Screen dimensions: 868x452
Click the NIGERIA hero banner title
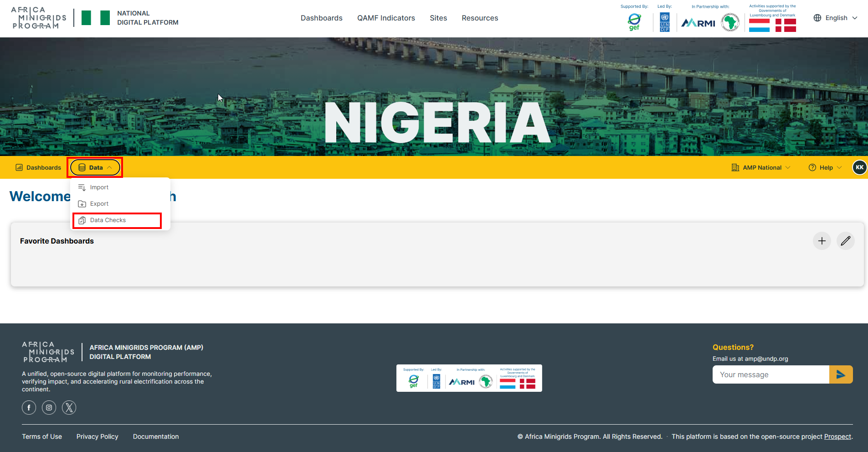click(x=437, y=123)
